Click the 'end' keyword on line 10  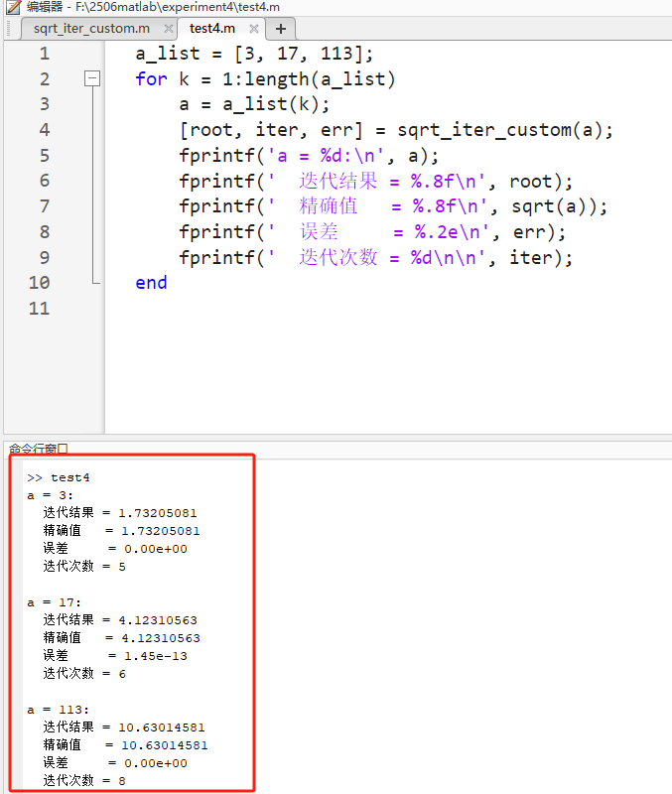pos(151,283)
